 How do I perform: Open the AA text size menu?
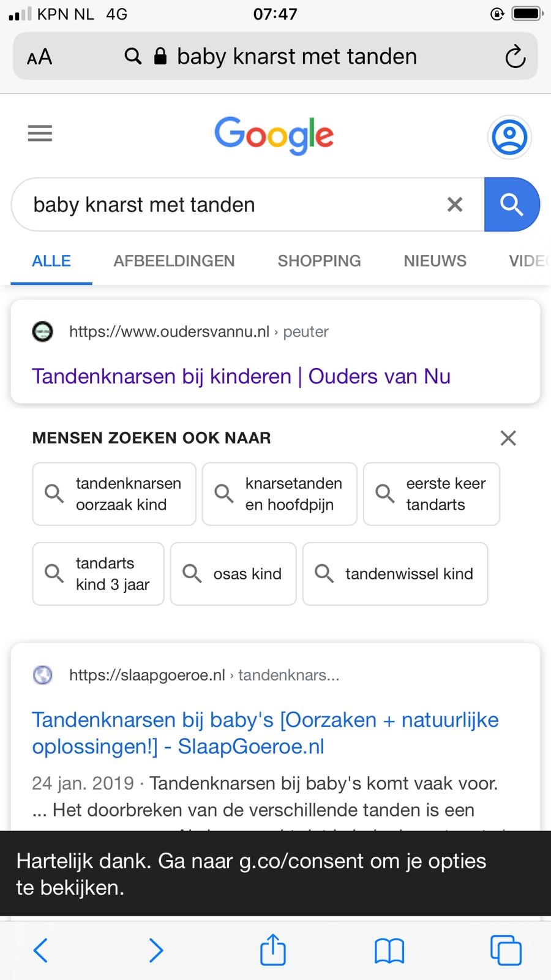click(40, 57)
